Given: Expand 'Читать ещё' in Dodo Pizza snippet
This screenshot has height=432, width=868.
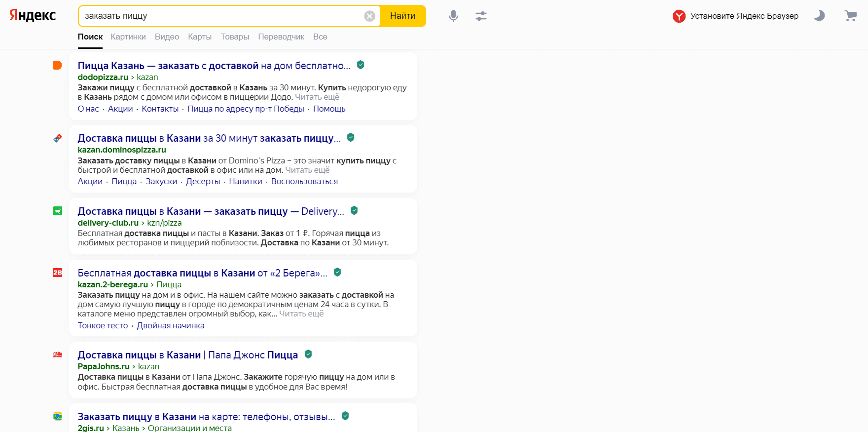Looking at the screenshot, I should (x=317, y=97).
